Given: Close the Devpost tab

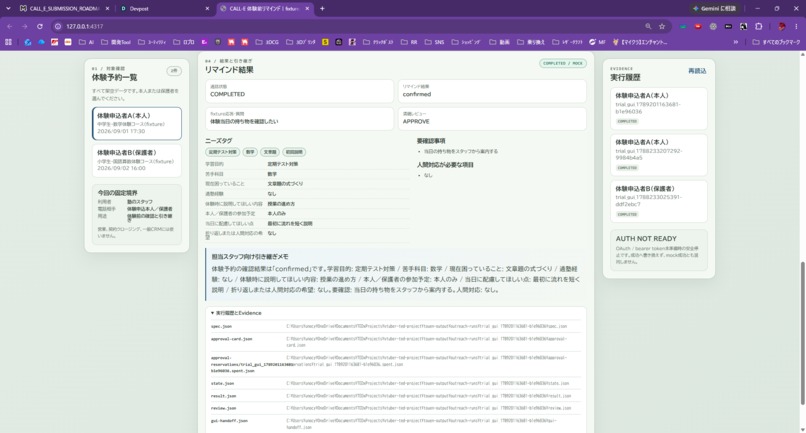Looking at the screenshot, I should pyautogui.click(x=207, y=9).
